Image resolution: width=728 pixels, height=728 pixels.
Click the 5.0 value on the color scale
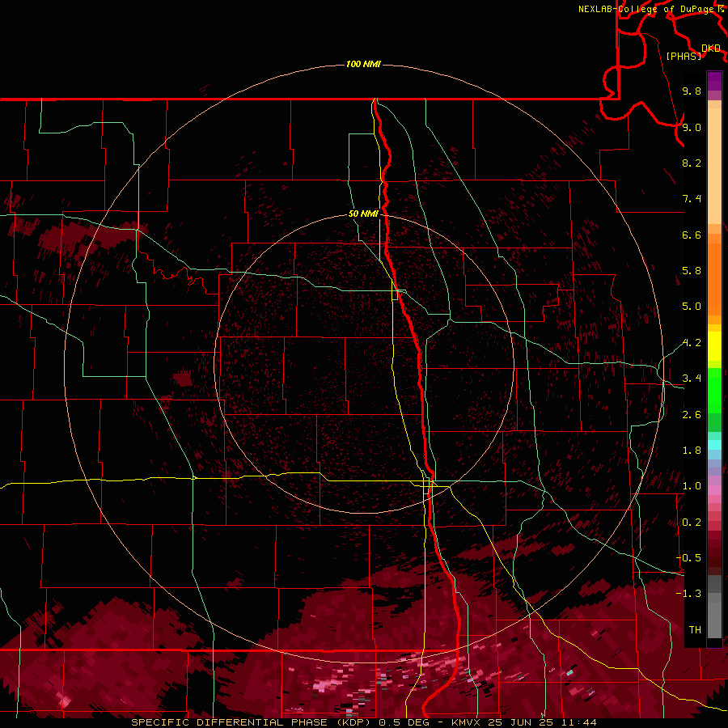tap(692, 307)
